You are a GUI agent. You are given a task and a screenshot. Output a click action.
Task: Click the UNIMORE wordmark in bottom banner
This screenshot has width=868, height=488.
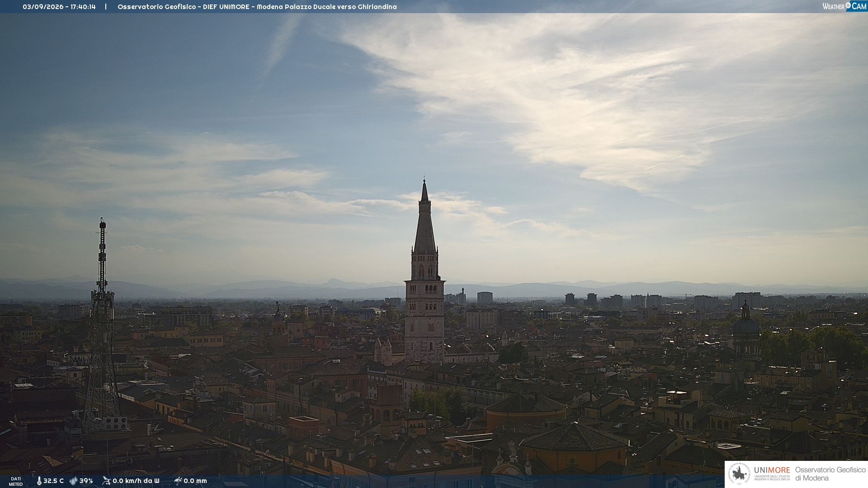coord(772,470)
